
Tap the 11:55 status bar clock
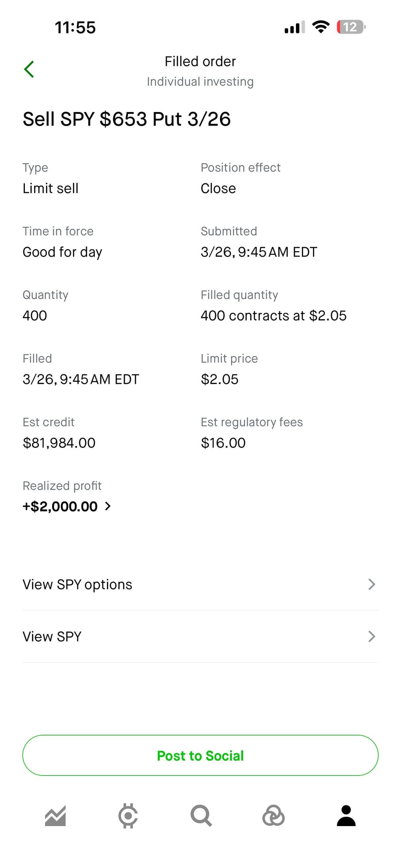point(75,27)
